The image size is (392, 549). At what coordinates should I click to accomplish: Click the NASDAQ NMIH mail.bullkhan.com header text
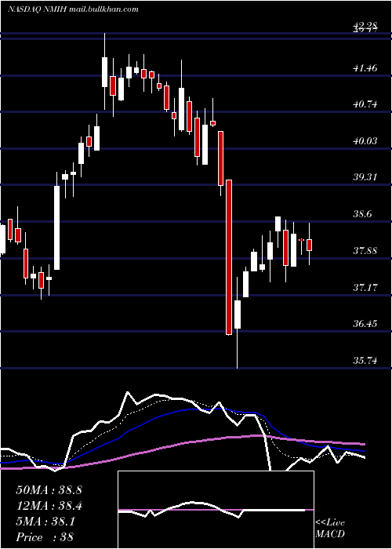pos(73,9)
